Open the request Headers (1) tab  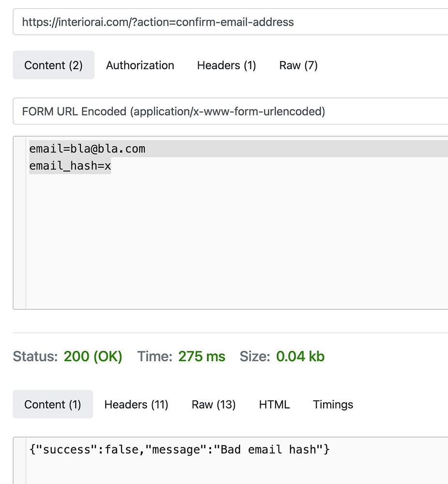tap(226, 65)
